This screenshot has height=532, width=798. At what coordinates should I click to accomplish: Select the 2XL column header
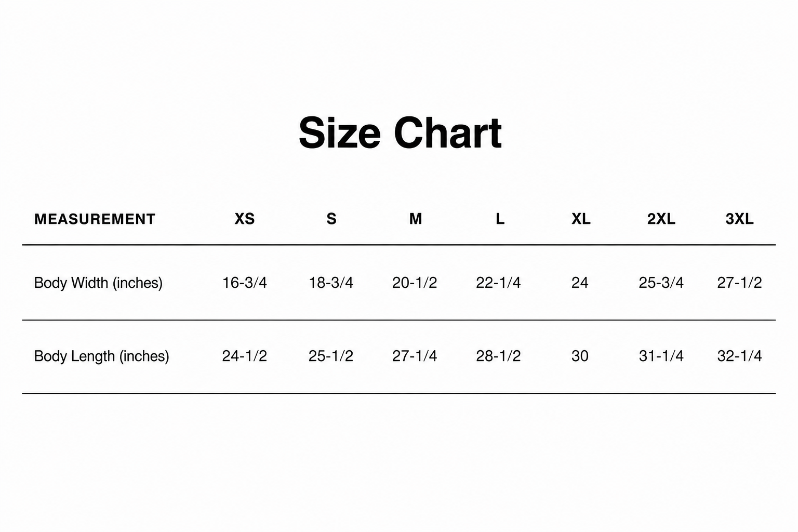[x=661, y=219]
